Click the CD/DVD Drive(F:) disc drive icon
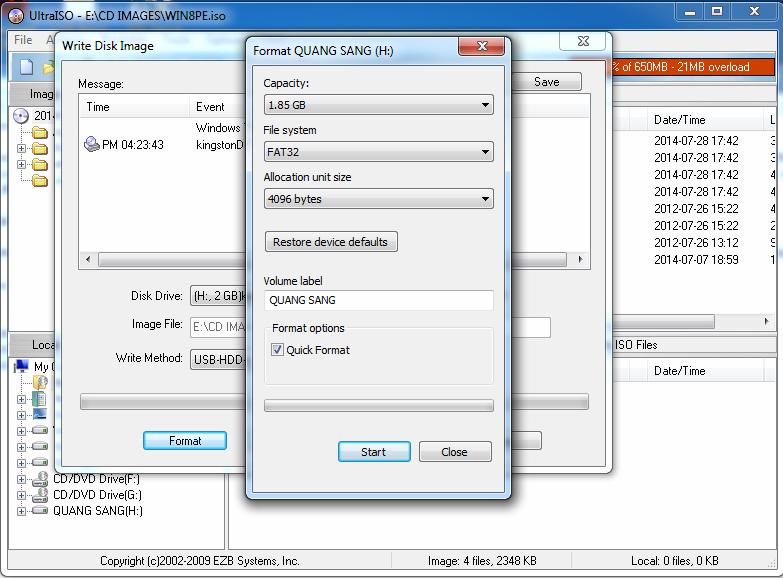Screen dimensions: 783x578 pyautogui.click(x=40, y=479)
